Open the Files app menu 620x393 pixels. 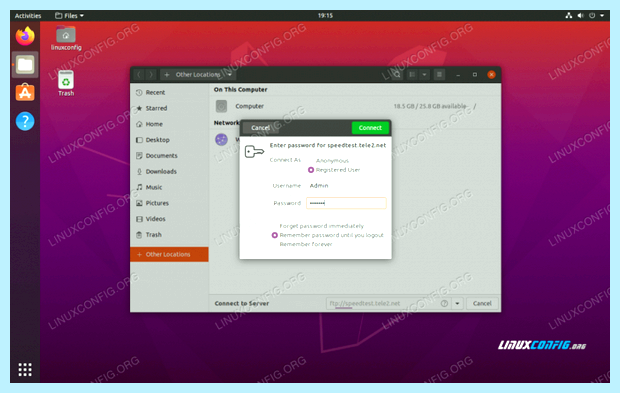coord(70,15)
